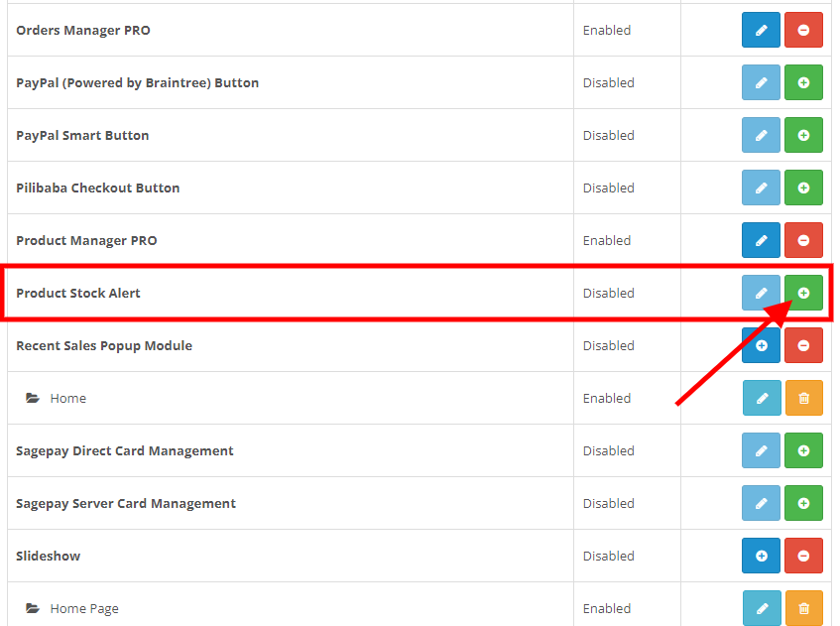Image resolution: width=840 pixels, height=626 pixels.
Task: Click the pencil icon in Pilibaba Checkout Button row
Action: pyautogui.click(x=761, y=188)
